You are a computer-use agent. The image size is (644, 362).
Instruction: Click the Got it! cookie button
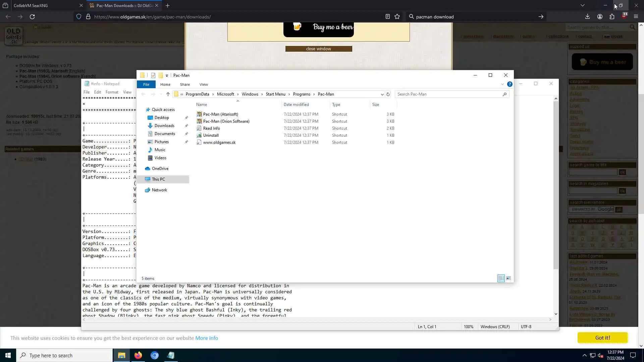click(x=602, y=338)
